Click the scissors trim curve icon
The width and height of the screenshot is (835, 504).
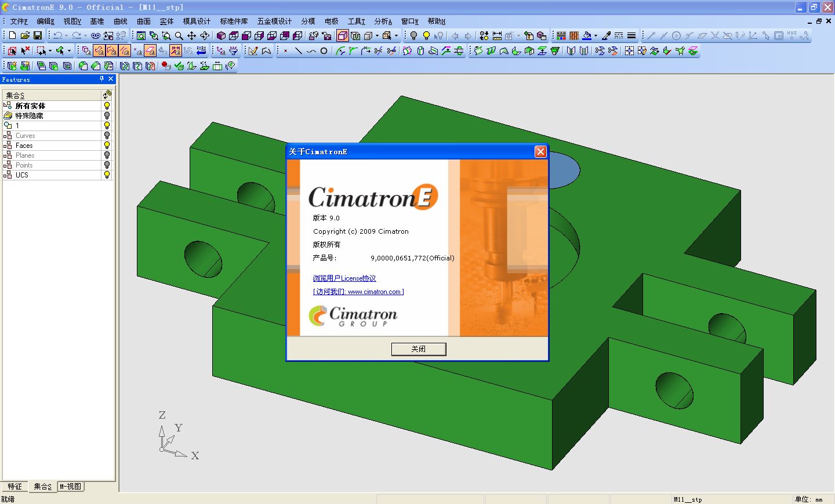[378, 50]
